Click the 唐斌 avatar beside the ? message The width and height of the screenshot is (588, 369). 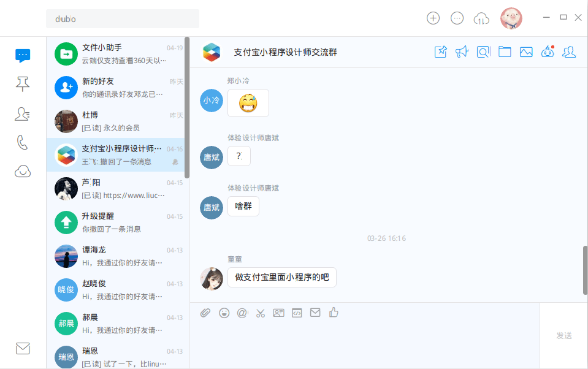[x=212, y=158]
